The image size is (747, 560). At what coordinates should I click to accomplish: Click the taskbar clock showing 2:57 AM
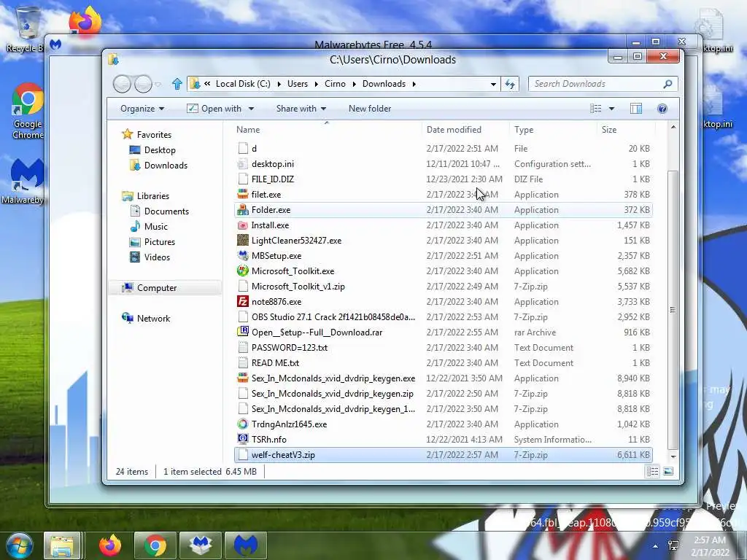tap(710, 546)
